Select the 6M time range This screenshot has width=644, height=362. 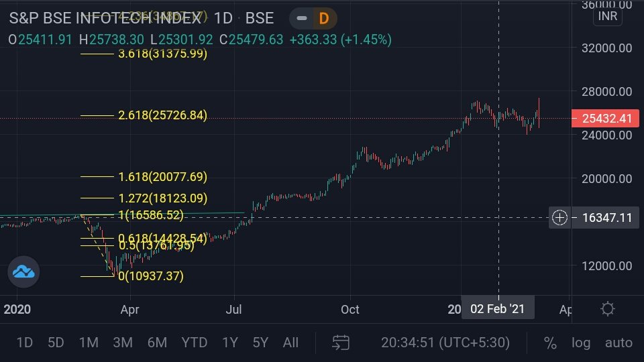click(157, 343)
